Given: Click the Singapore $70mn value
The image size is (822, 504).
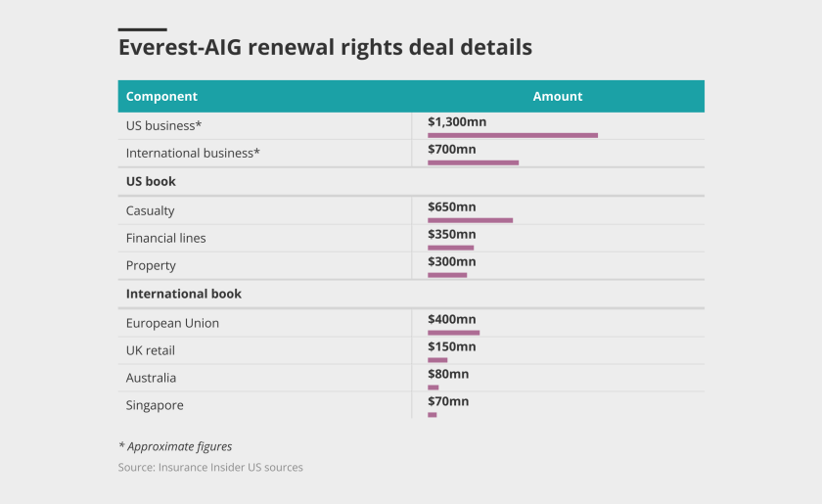Looking at the screenshot, I should tap(448, 401).
